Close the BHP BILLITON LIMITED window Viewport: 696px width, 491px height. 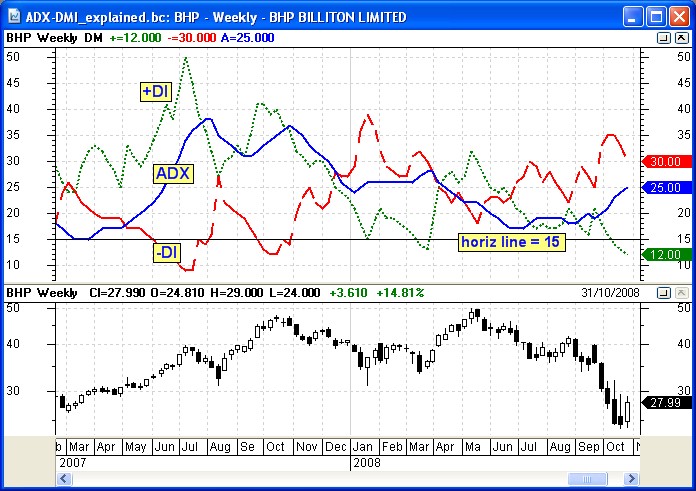point(679,17)
